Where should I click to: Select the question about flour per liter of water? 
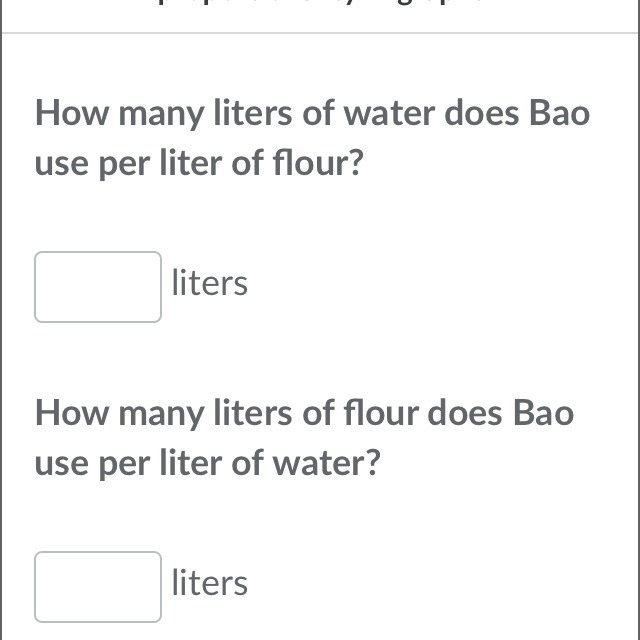point(304,438)
